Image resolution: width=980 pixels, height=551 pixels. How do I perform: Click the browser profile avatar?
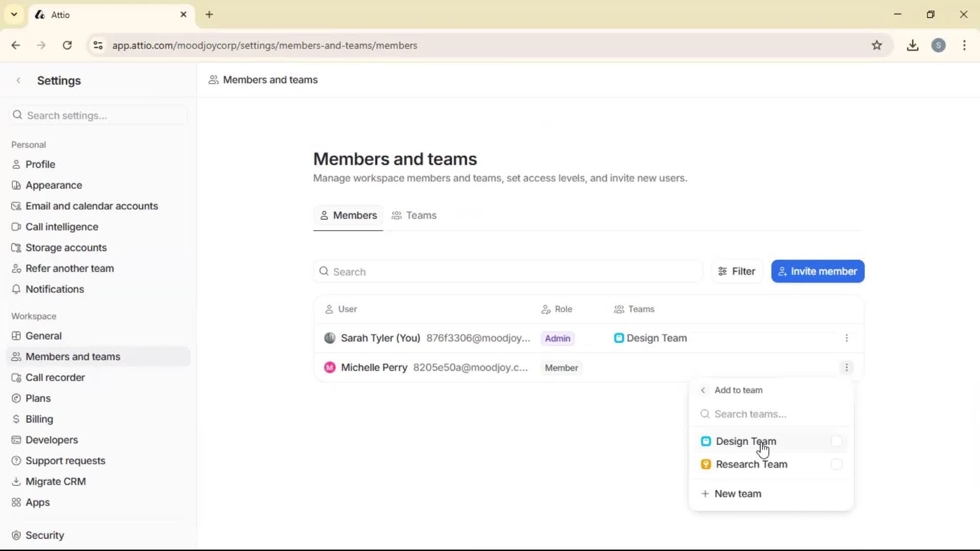pos(939,45)
